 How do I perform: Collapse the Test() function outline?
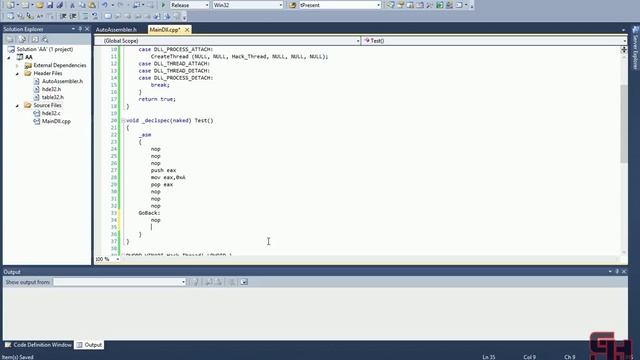tap(123, 121)
